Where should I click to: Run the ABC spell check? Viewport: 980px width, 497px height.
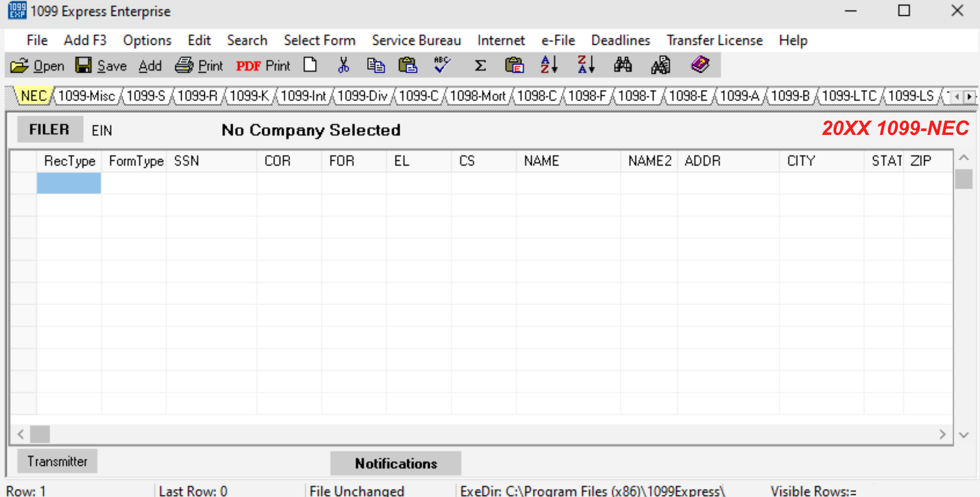[442, 65]
